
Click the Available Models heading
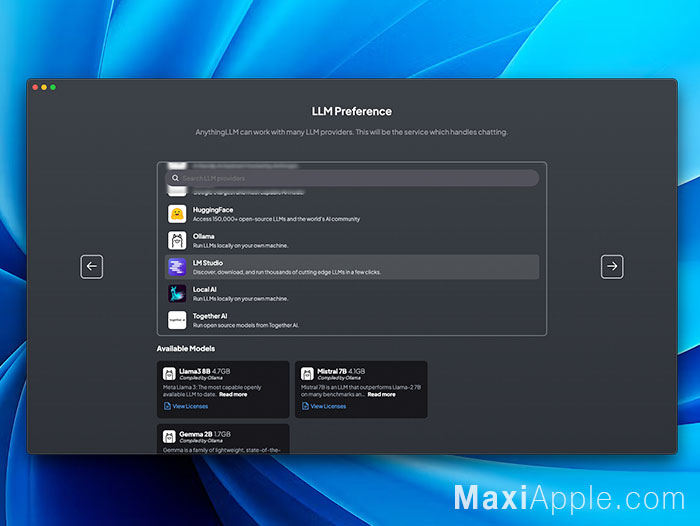pos(186,348)
